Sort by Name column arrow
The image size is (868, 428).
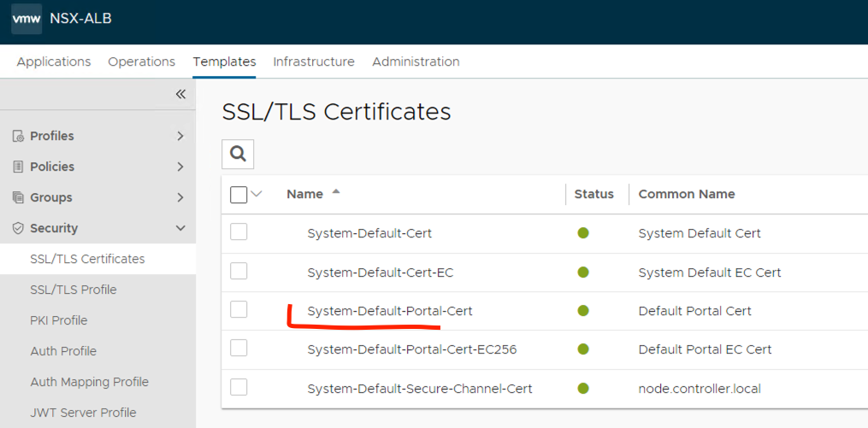tap(336, 192)
